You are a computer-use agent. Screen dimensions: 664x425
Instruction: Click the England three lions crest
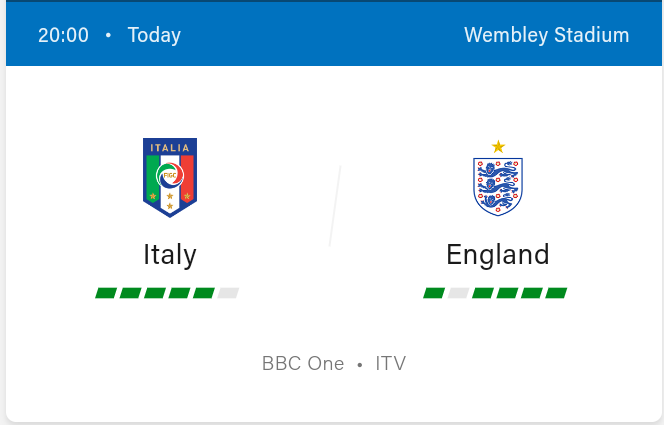click(498, 186)
